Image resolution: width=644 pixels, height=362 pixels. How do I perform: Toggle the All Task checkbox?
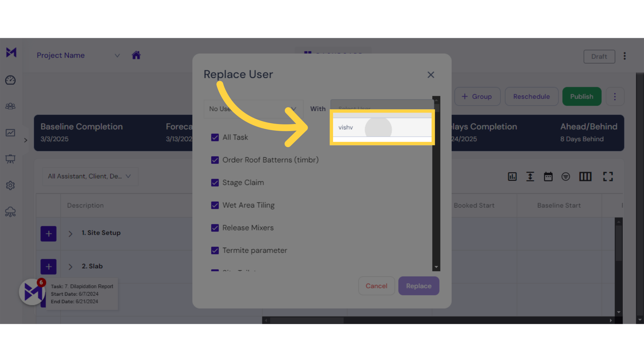(x=215, y=137)
